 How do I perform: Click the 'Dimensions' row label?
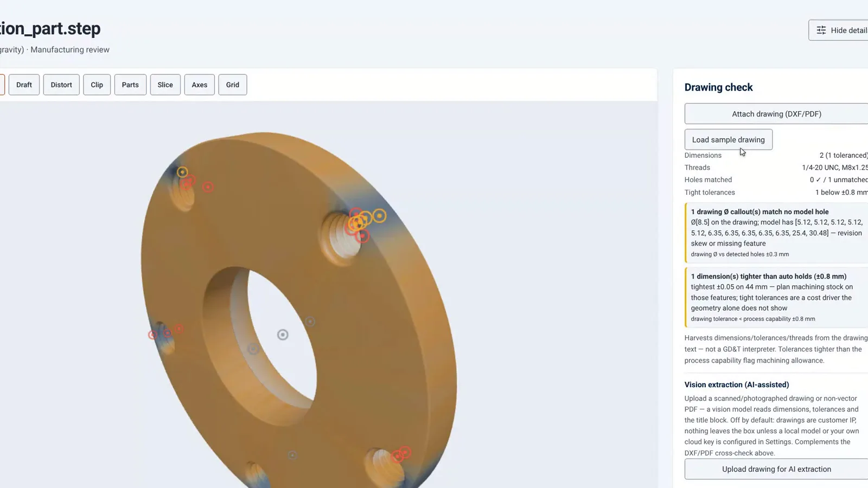click(703, 155)
